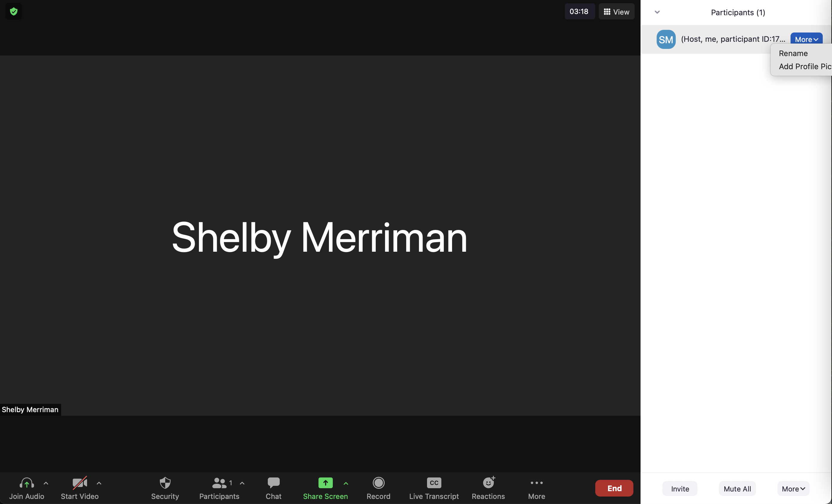This screenshot has width=832, height=504.
Task: Click the Join Audio headphone icon
Action: point(27,483)
